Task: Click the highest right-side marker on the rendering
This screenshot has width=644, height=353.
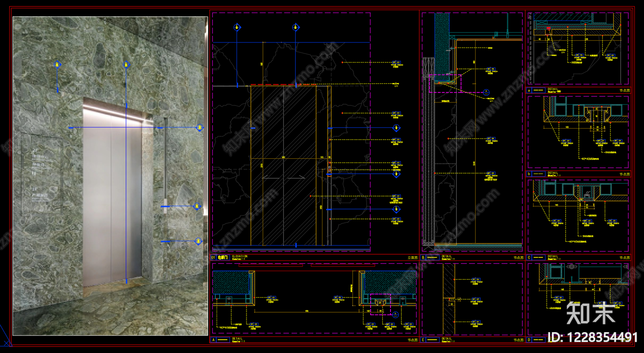Action: [199, 128]
